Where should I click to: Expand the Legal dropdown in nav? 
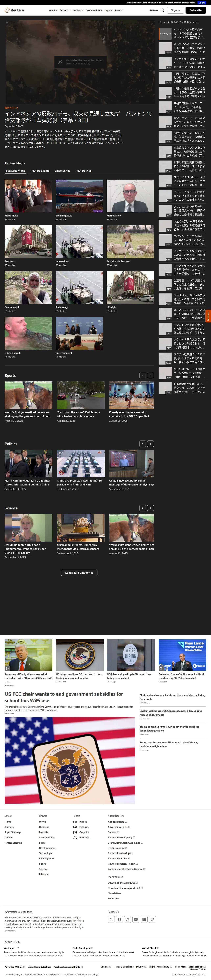coord(109,10)
